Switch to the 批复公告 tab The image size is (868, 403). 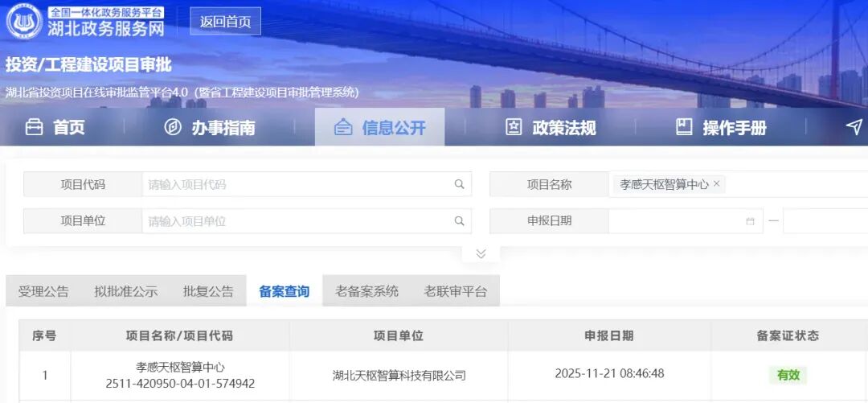(x=208, y=291)
